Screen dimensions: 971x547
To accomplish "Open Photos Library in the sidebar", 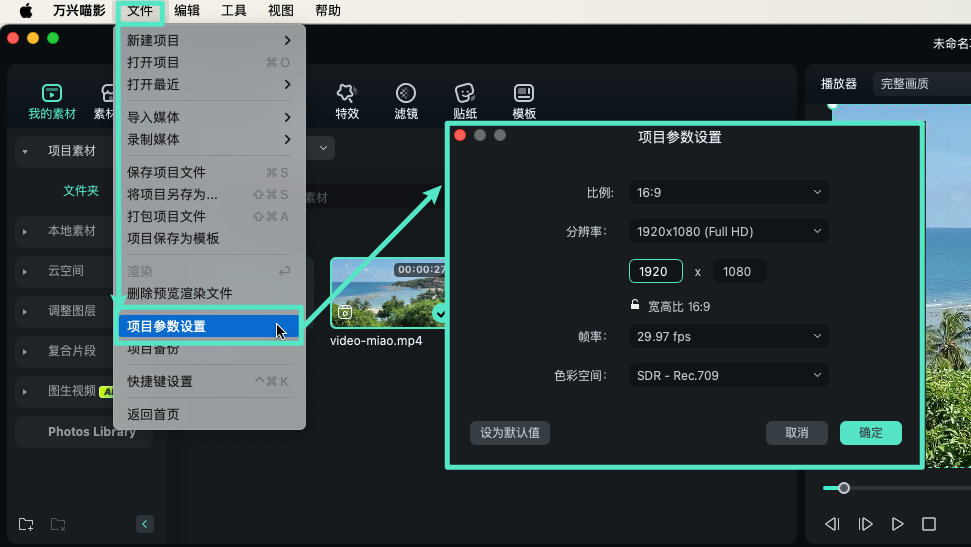I will 84,432.
